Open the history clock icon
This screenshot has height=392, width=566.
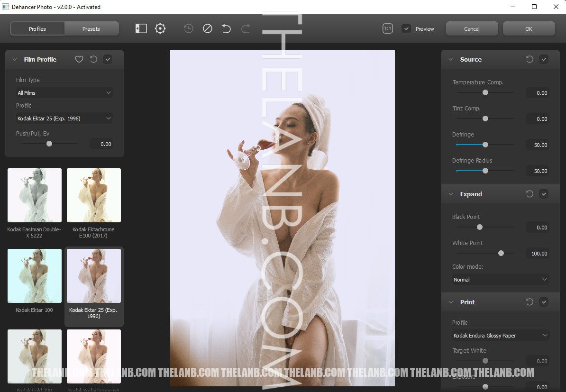click(188, 29)
